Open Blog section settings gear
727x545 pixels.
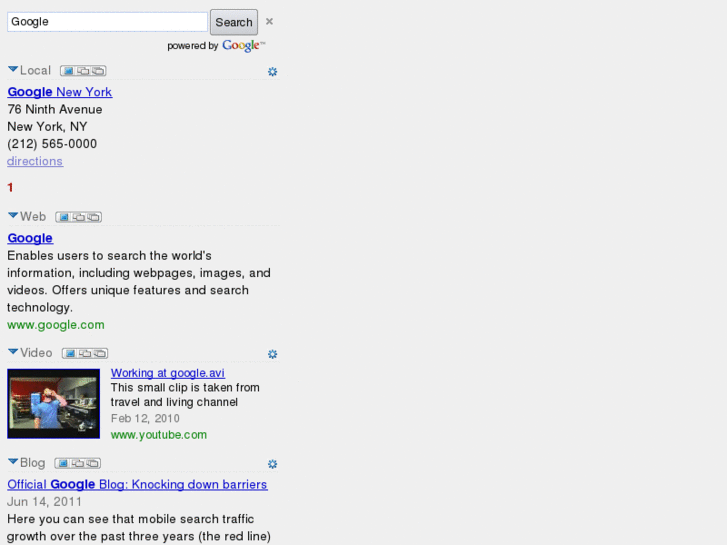[272, 464]
